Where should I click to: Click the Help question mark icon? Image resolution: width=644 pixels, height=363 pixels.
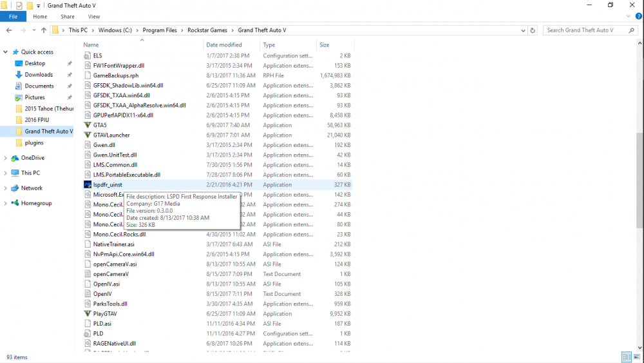(639, 17)
